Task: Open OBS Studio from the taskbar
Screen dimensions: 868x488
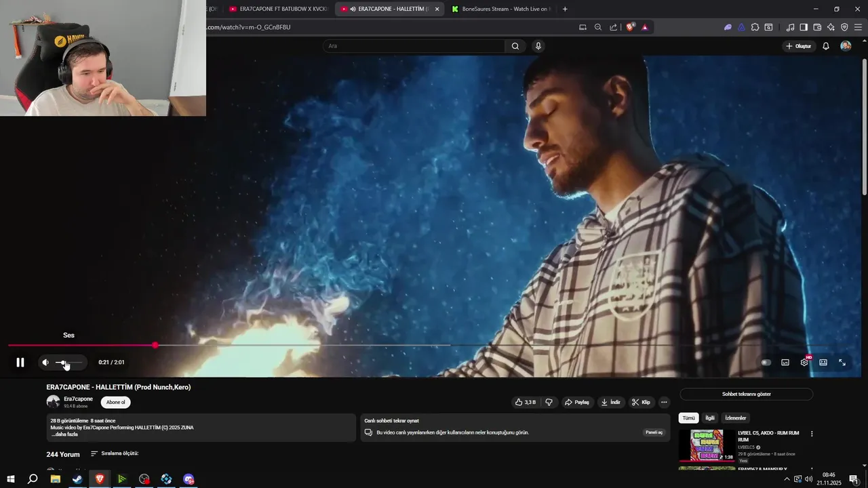Action: pos(144,479)
